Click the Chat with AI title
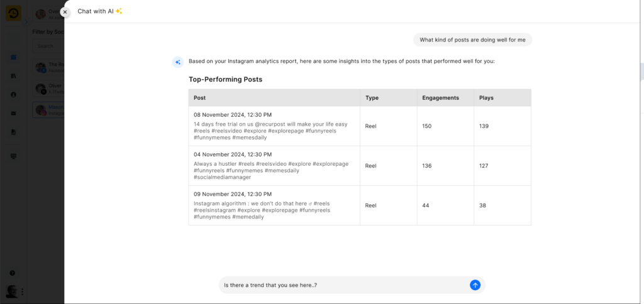 tap(96, 11)
